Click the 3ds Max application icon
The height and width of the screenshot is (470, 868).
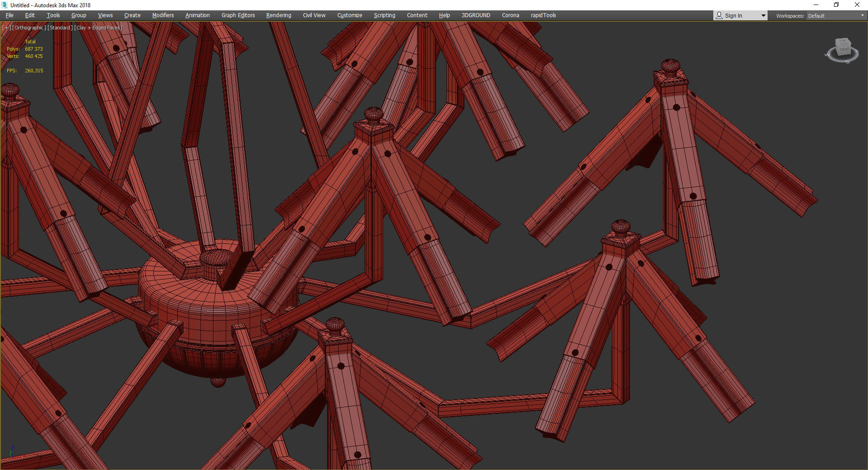[5, 5]
